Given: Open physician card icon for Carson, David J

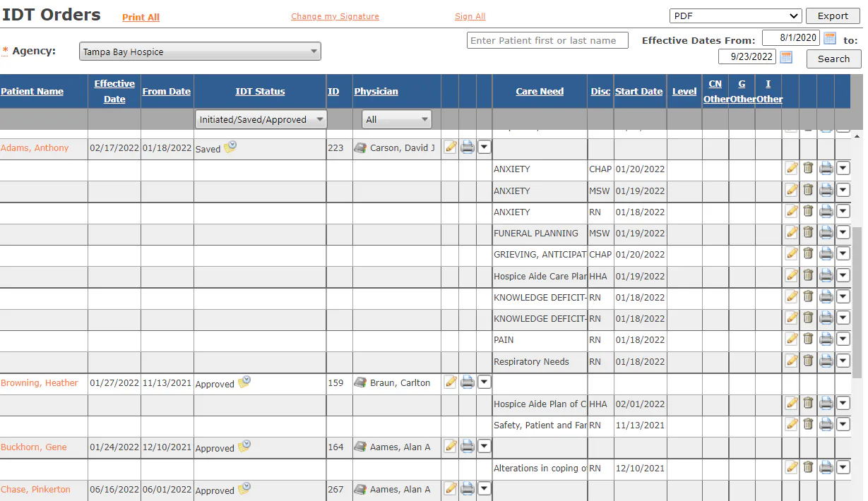Looking at the screenshot, I should (360, 147).
